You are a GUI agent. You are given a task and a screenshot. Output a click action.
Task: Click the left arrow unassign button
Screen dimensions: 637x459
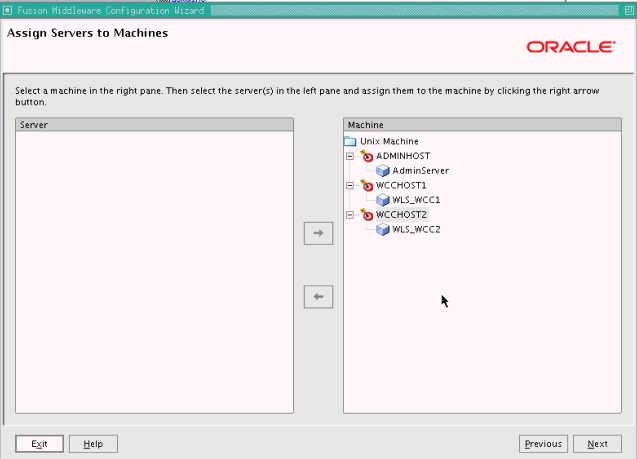click(318, 297)
